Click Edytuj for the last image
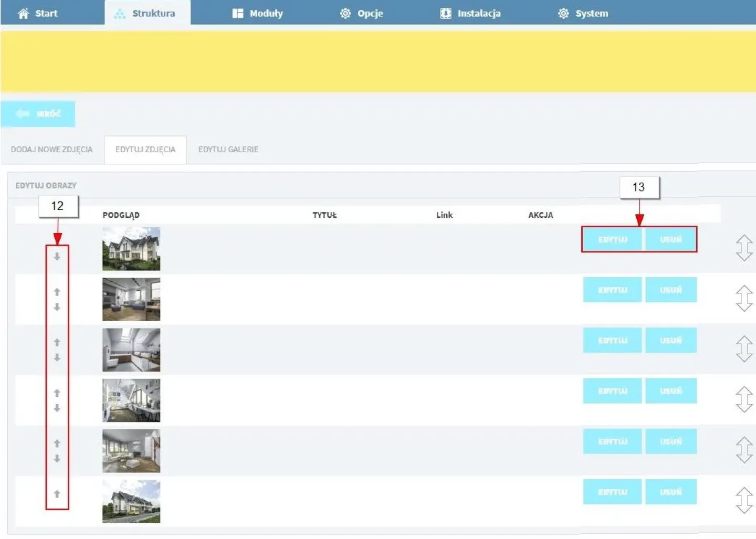The width and height of the screenshot is (756, 539). coord(613,492)
